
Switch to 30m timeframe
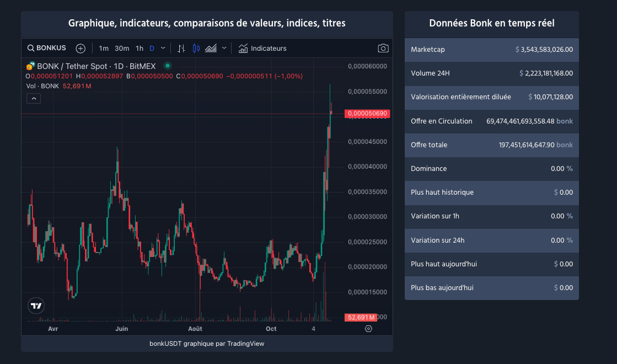tap(122, 48)
